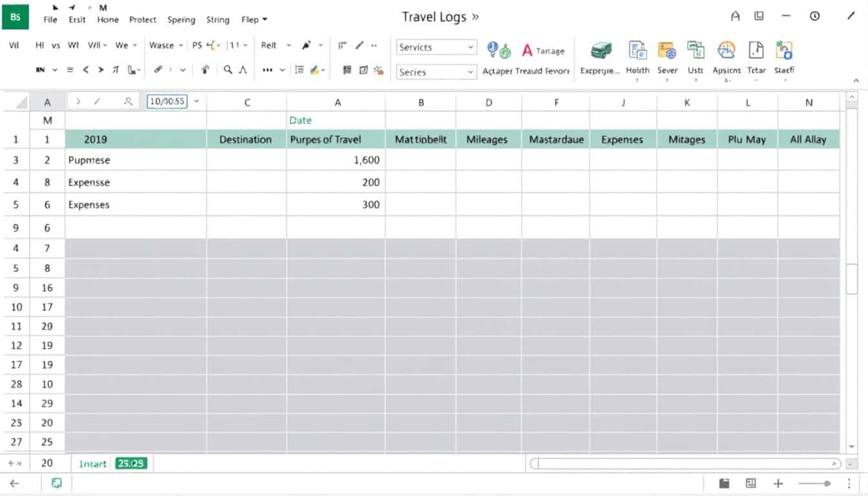Click the up arrow house icon

click(x=205, y=70)
